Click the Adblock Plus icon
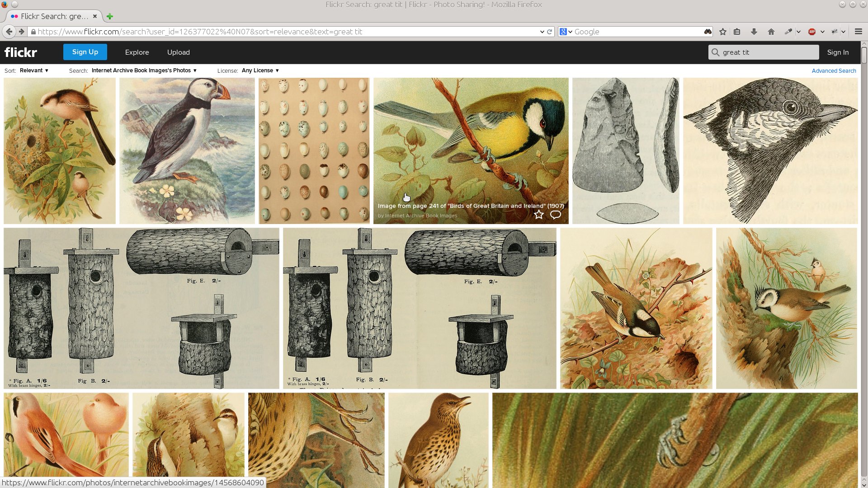The width and height of the screenshot is (868, 488). 812,32
